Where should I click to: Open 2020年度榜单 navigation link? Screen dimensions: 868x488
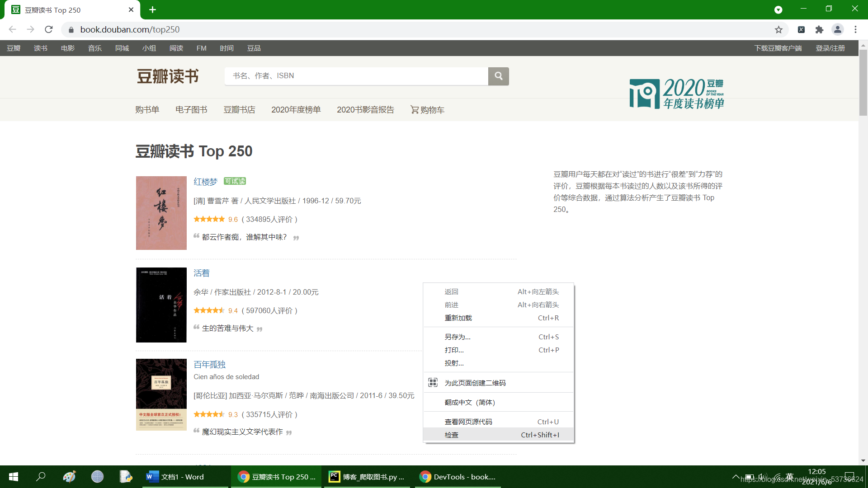click(x=296, y=110)
